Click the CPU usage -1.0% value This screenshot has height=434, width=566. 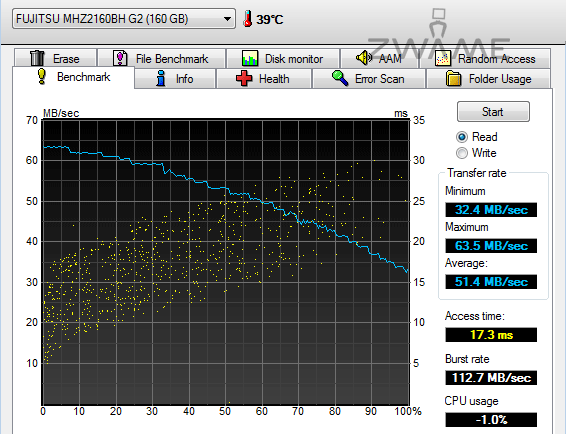(491, 420)
